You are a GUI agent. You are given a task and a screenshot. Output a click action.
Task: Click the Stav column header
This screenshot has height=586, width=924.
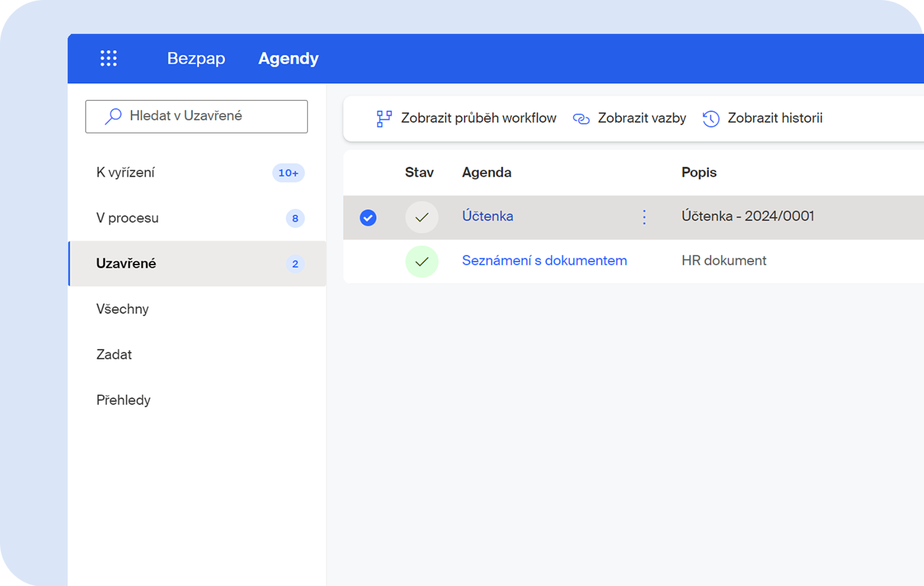click(419, 172)
